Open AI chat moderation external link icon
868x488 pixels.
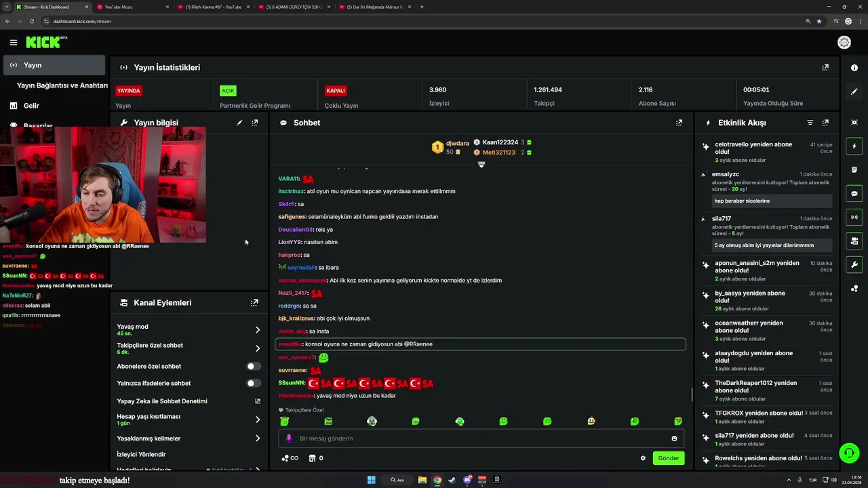pyautogui.click(x=258, y=401)
